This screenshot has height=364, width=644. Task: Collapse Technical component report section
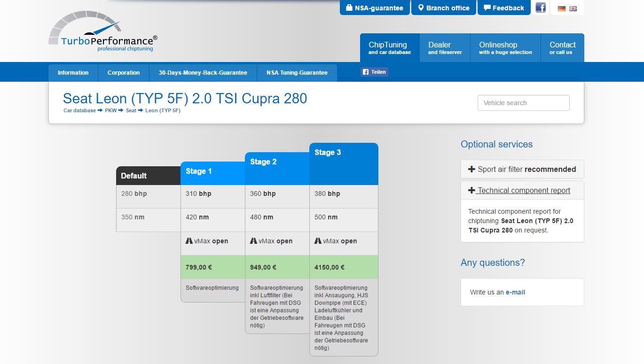coord(522,190)
